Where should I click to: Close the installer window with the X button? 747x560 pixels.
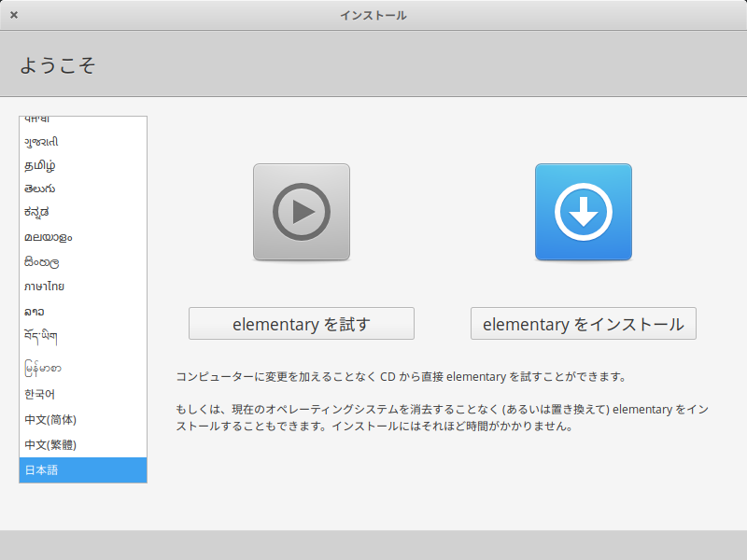pyautogui.click(x=14, y=15)
